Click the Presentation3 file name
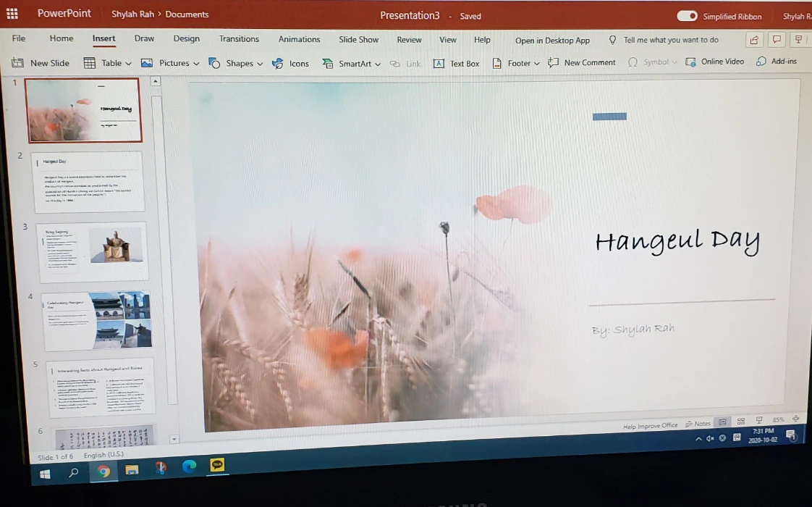The image size is (812, 507). pos(410,15)
